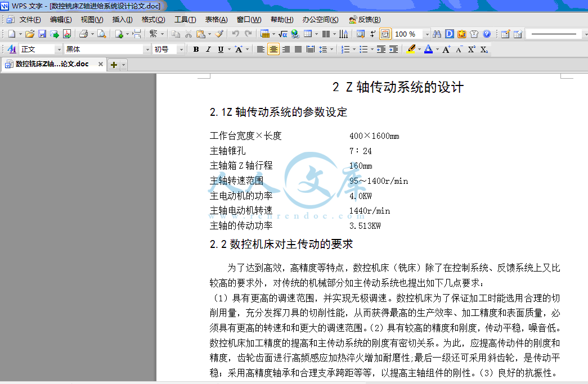Toggle bold formatting
The height and width of the screenshot is (384, 588).
(196, 49)
